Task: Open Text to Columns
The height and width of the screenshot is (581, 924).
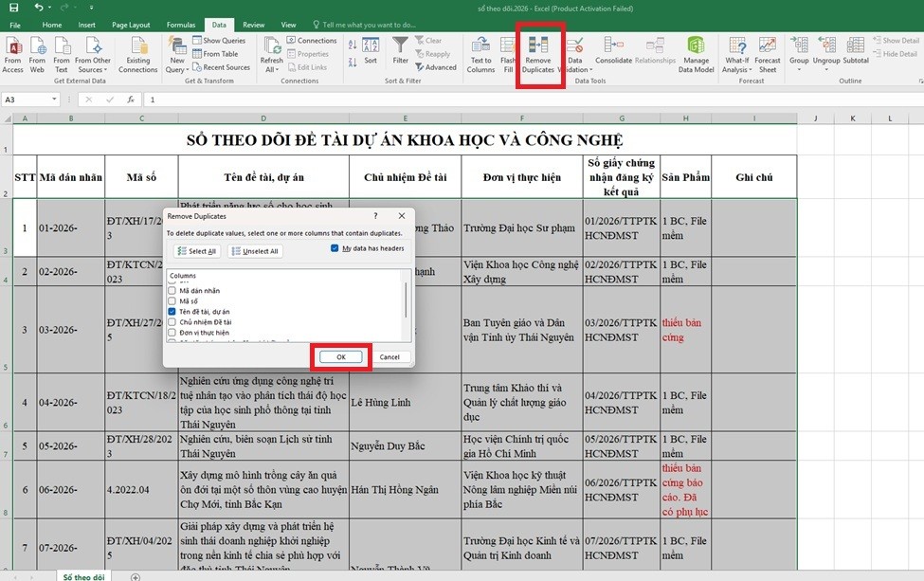Action: [x=480, y=54]
